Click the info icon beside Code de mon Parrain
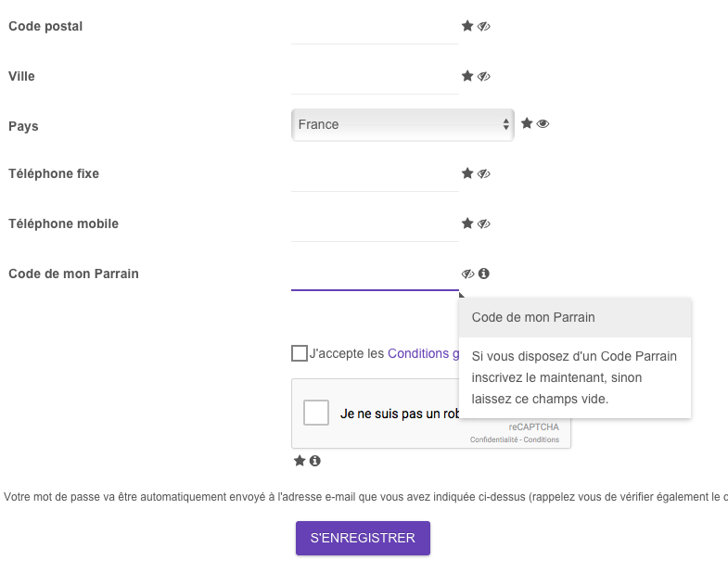The height and width of the screenshot is (573, 728). click(x=484, y=274)
